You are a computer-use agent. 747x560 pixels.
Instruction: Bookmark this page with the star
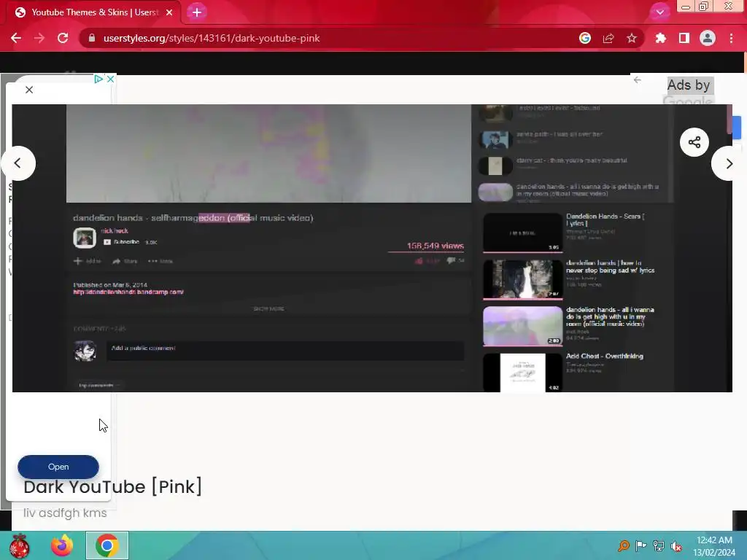[x=632, y=38]
